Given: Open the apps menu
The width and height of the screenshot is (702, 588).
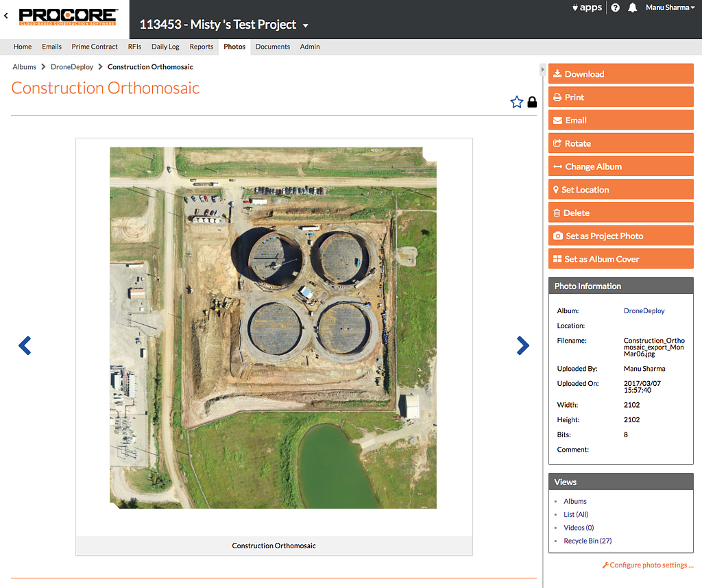Looking at the screenshot, I should [x=587, y=8].
